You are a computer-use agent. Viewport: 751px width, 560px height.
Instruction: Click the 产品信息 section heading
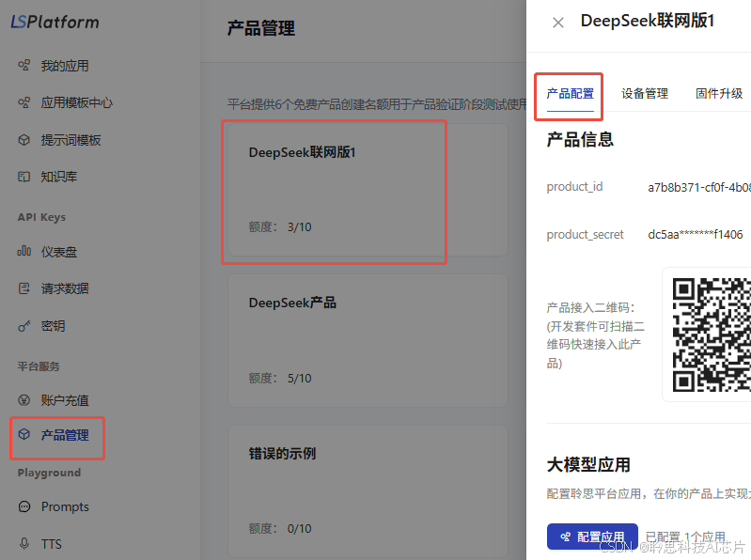click(x=580, y=139)
